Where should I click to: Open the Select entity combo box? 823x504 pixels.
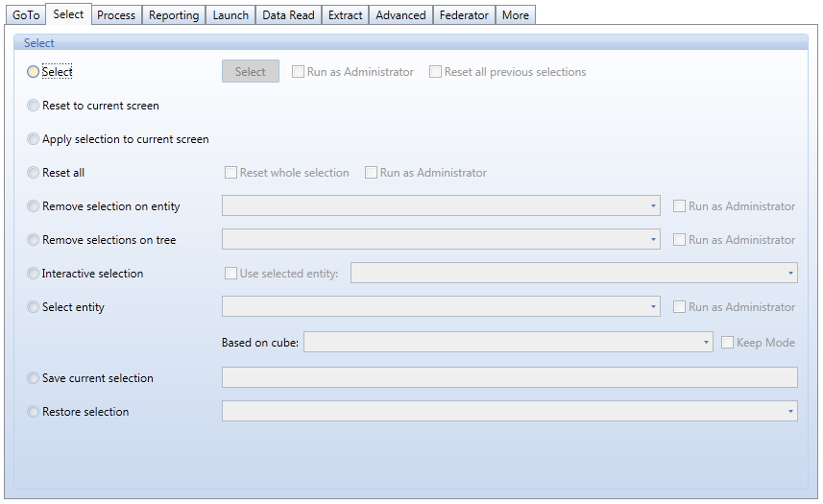(441, 306)
